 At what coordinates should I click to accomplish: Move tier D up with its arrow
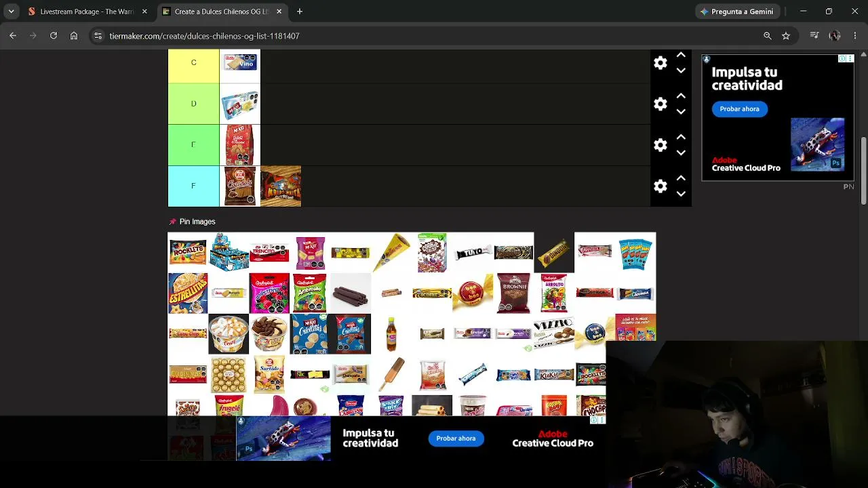click(681, 96)
